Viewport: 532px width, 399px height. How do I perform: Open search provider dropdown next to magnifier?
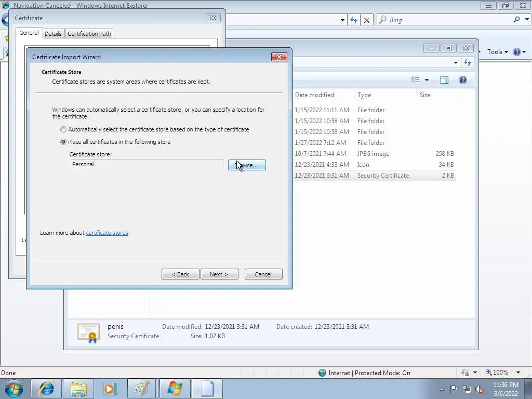tap(527, 20)
